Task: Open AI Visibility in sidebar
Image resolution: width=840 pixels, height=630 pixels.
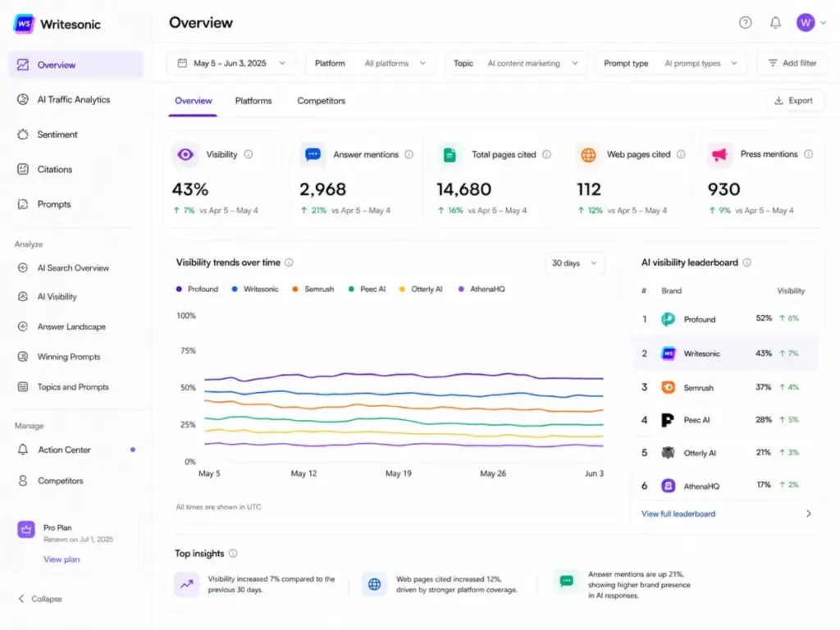Action: pyautogui.click(x=75, y=297)
